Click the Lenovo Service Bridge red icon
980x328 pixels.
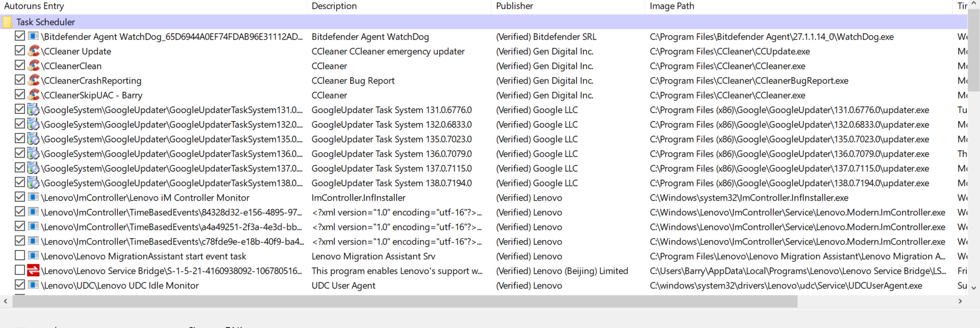pyautogui.click(x=33, y=270)
